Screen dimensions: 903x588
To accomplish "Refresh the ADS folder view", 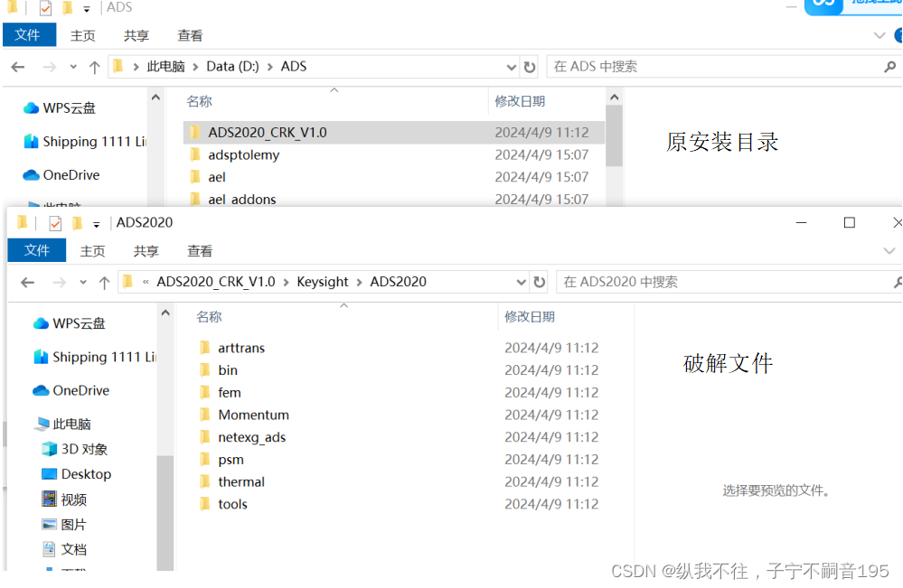I will tap(530, 67).
